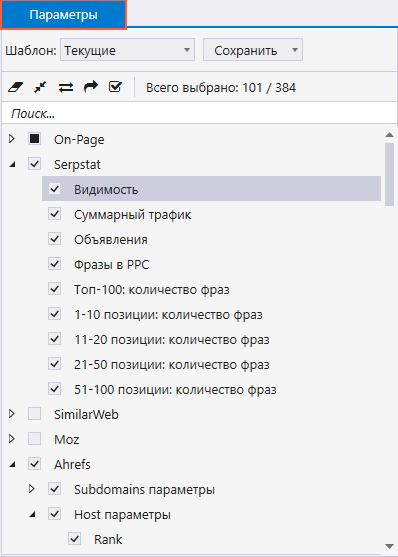Select 21-50 позиции: количество фраз label

[172, 364]
